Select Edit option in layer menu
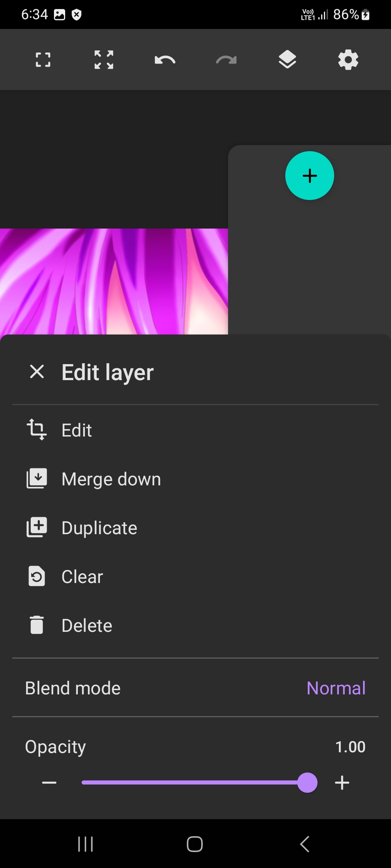This screenshot has height=868, width=391. point(77,430)
